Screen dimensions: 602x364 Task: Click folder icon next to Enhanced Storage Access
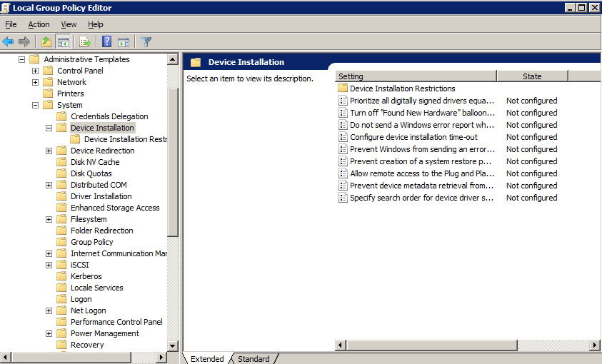[61, 208]
